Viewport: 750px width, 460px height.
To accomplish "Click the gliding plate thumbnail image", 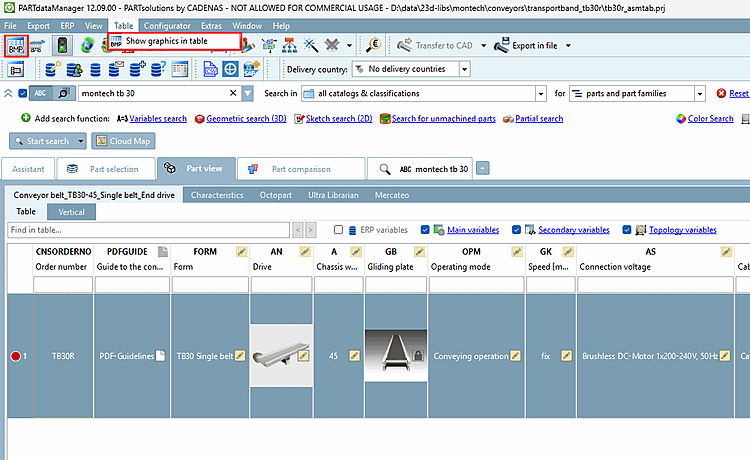I will (396, 355).
